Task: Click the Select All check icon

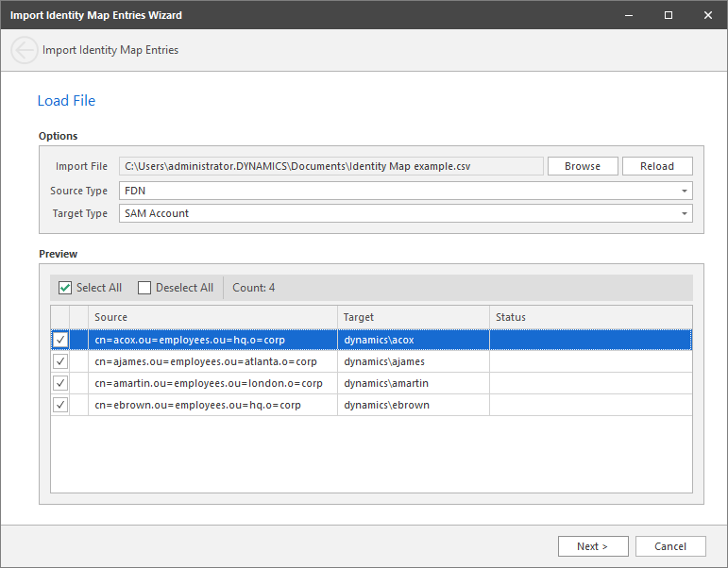Action: (65, 288)
